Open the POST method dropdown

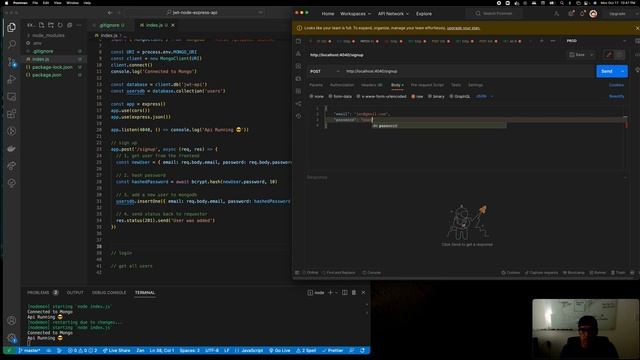click(324, 71)
